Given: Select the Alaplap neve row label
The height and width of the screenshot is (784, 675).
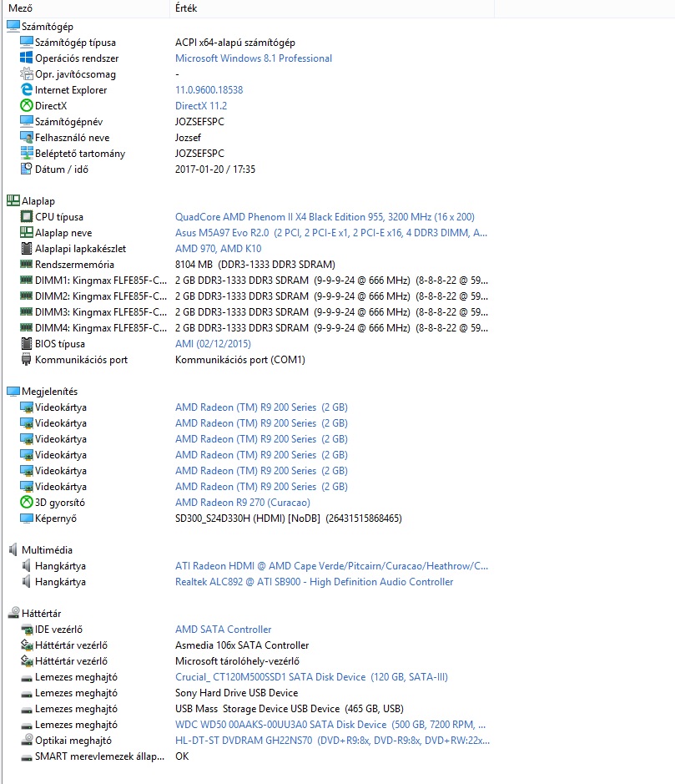Looking at the screenshot, I should pos(63,232).
